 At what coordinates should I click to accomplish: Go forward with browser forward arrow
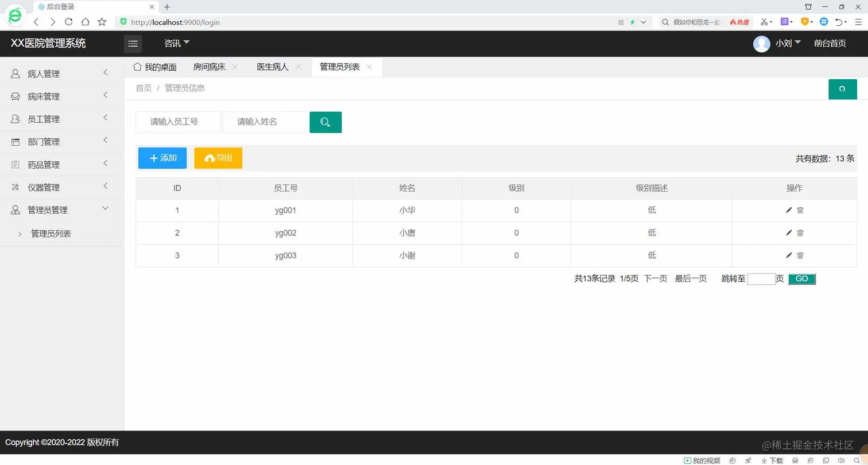(52, 22)
